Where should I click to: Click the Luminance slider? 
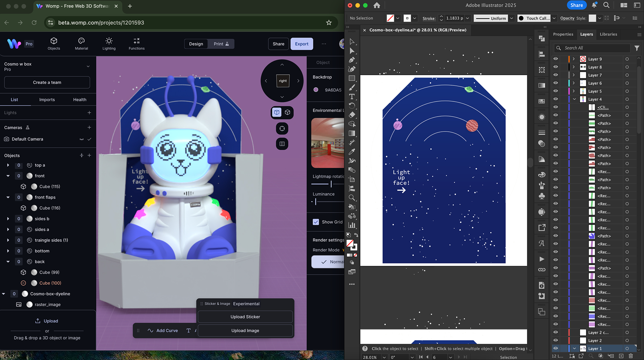coord(328,201)
